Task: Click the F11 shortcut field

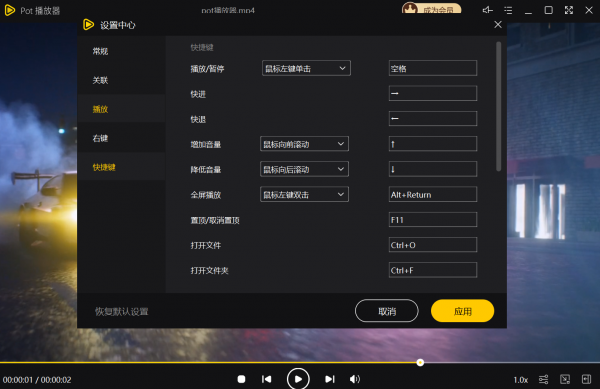Action: (x=433, y=220)
